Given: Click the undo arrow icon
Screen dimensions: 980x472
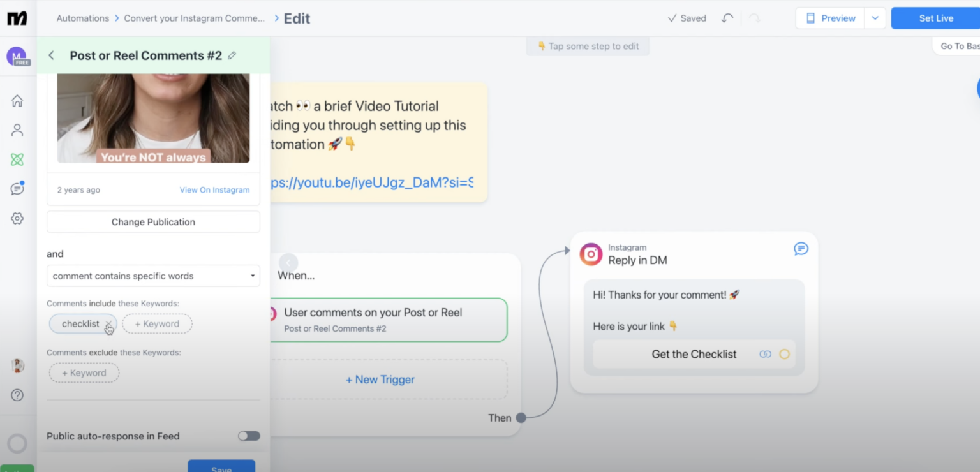Looking at the screenshot, I should [x=727, y=18].
